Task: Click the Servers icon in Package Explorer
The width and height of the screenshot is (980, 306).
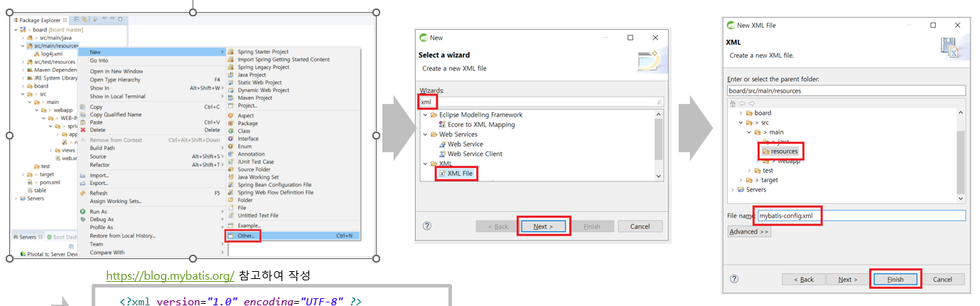Action: (23, 199)
